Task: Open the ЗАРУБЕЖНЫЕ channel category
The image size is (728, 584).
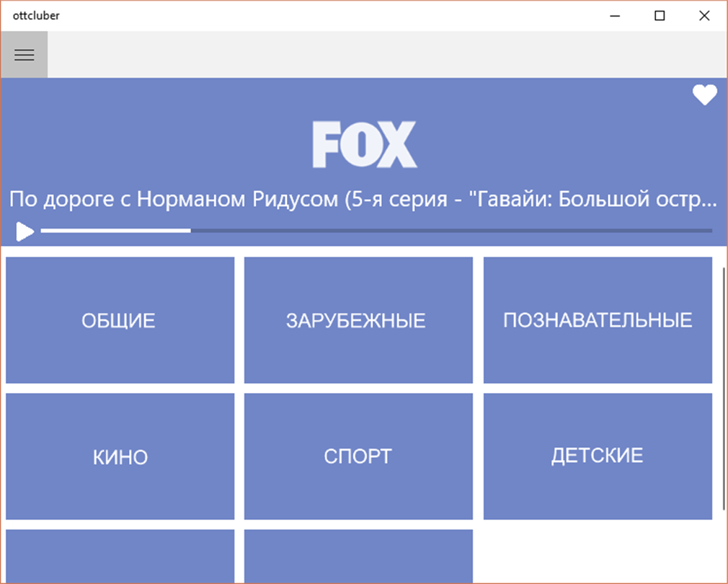Action: [x=358, y=320]
